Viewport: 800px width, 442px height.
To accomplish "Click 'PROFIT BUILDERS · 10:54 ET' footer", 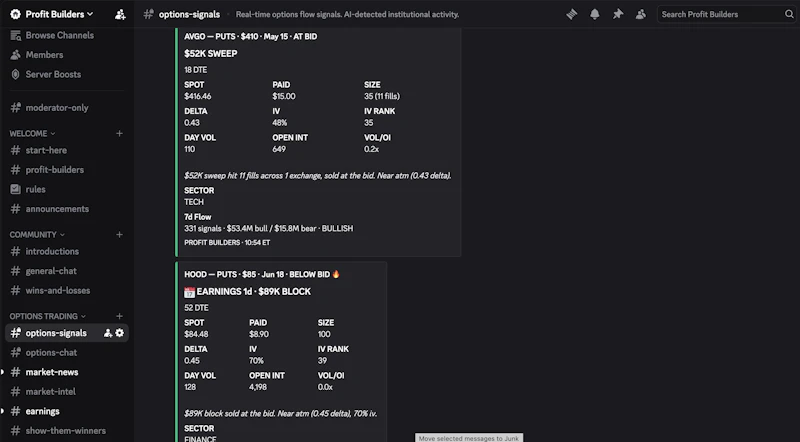I will point(227,242).
